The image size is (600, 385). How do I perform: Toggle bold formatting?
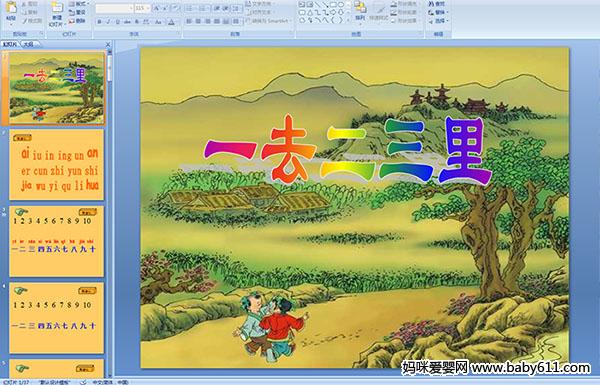[x=99, y=22]
